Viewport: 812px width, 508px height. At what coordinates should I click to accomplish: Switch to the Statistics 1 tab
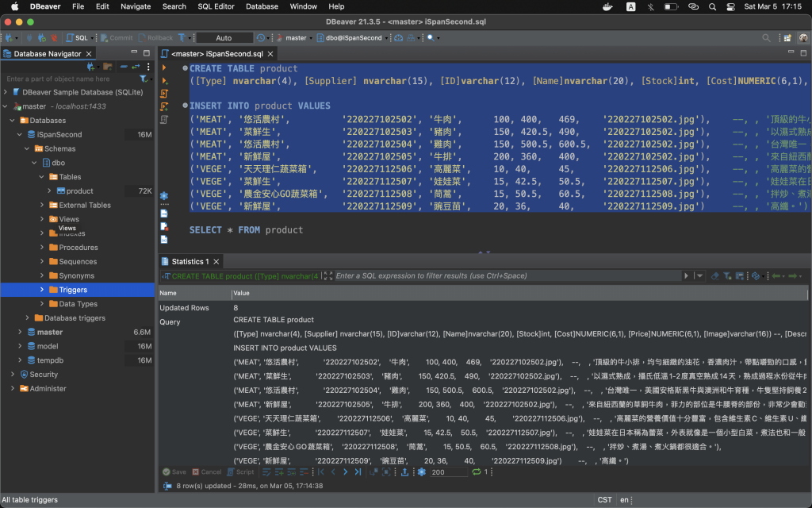[190, 261]
